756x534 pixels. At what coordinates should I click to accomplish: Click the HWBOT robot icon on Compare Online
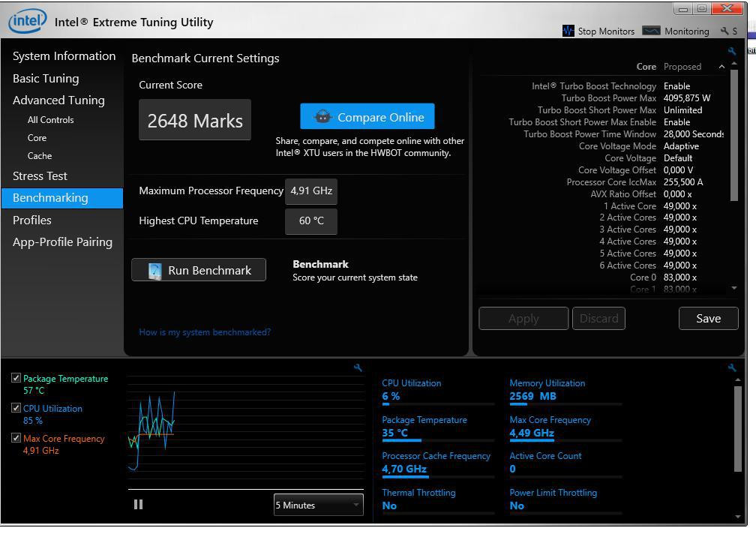point(322,117)
